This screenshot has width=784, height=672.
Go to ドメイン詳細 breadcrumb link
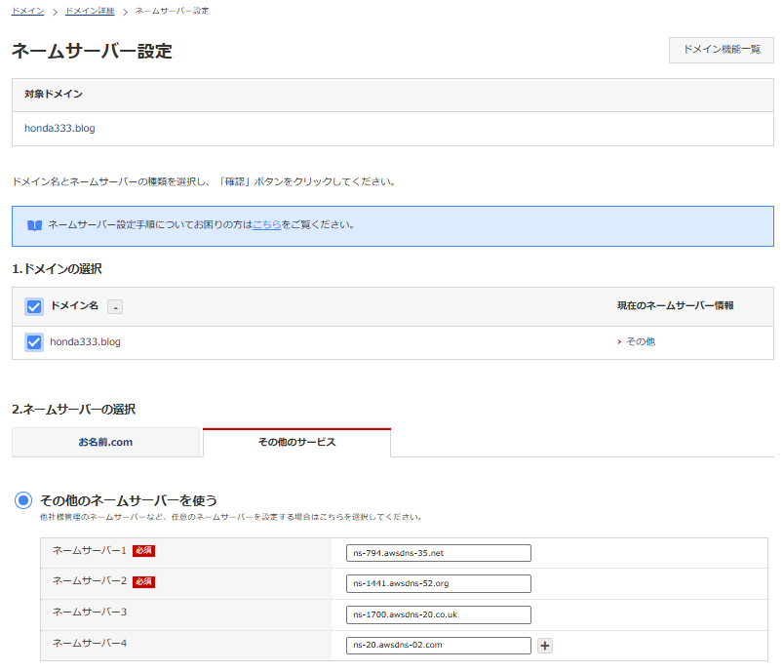(x=90, y=11)
